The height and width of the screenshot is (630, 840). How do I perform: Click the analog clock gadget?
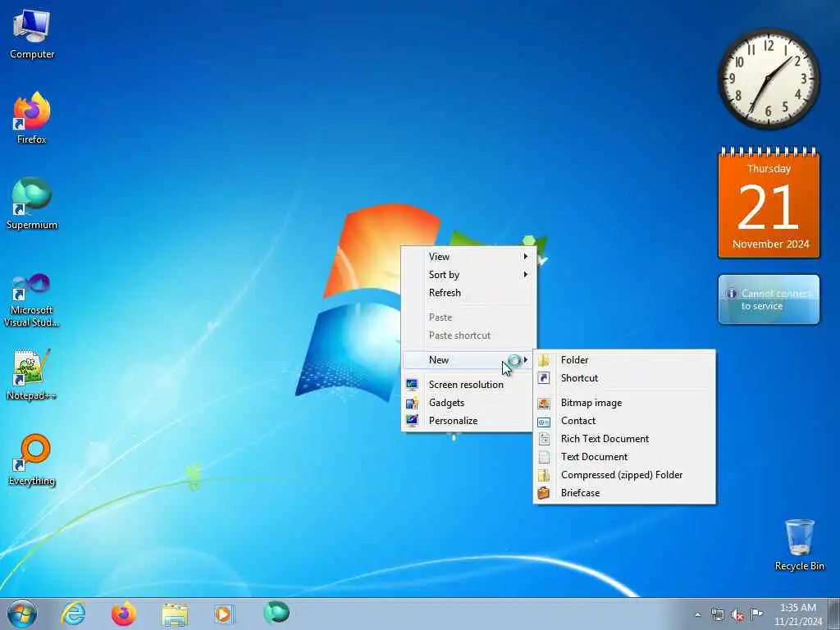coord(769,79)
